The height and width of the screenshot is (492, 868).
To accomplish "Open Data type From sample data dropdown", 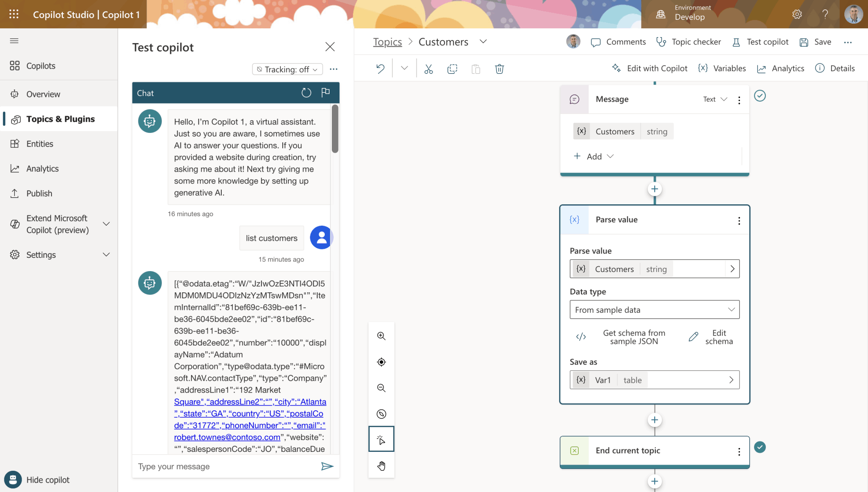I will click(x=654, y=310).
